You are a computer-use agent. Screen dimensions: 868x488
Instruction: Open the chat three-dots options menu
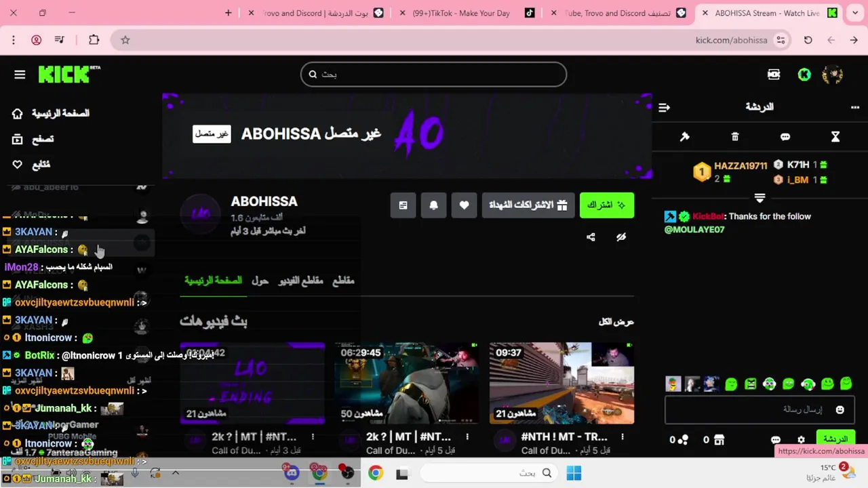point(855,107)
